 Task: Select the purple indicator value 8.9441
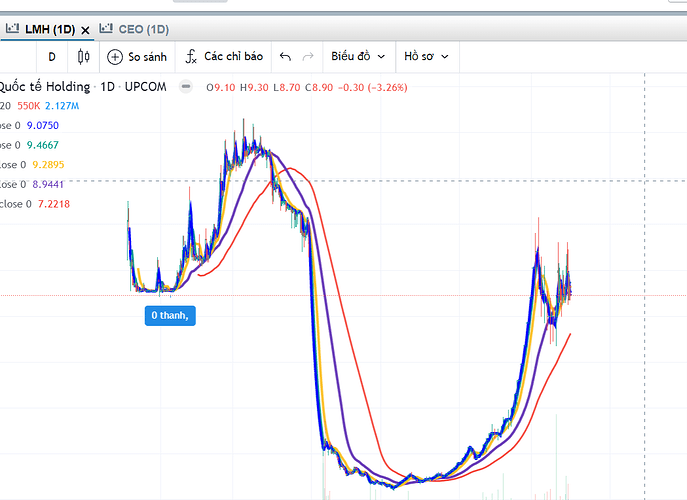(48, 184)
